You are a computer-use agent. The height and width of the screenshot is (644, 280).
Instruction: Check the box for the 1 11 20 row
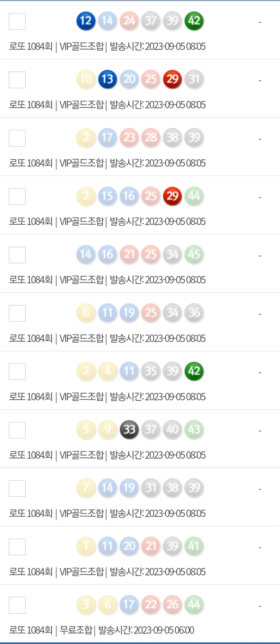click(17, 547)
